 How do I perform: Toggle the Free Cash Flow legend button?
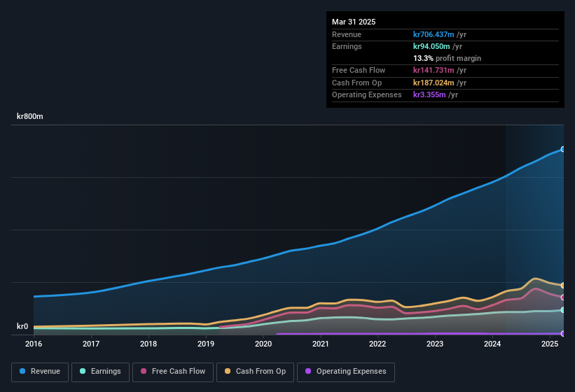[173, 372]
